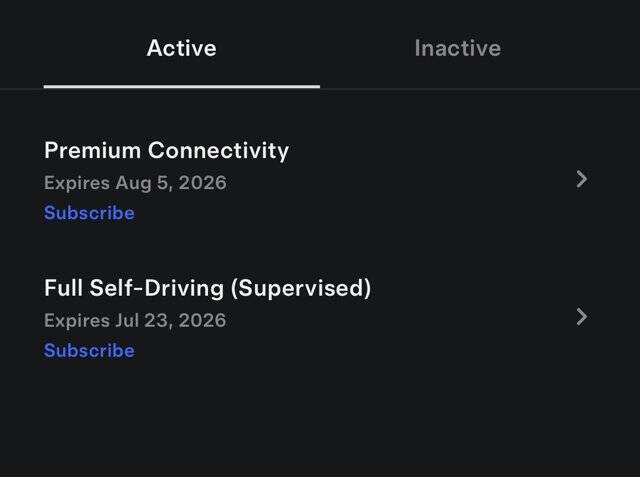Tap the arrow next to Full Self-Driving (Supervised)
This screenshot has width=640, height=477.
pyautogui.click(x=582, y=317)
